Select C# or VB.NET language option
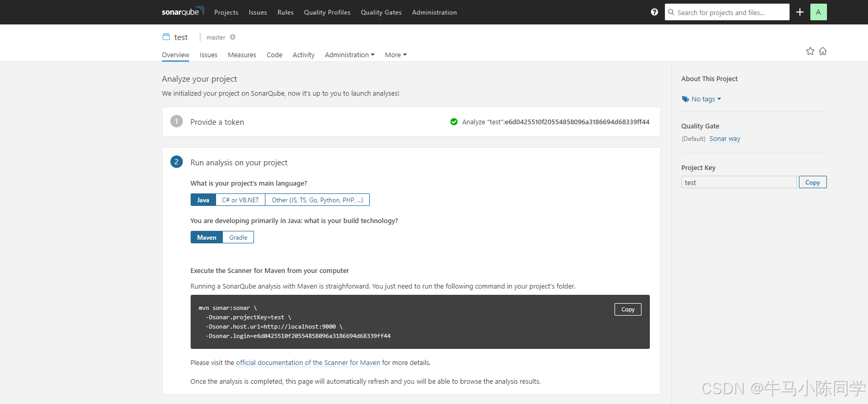This screenshot has height=404, width=868. pos(241,200)
